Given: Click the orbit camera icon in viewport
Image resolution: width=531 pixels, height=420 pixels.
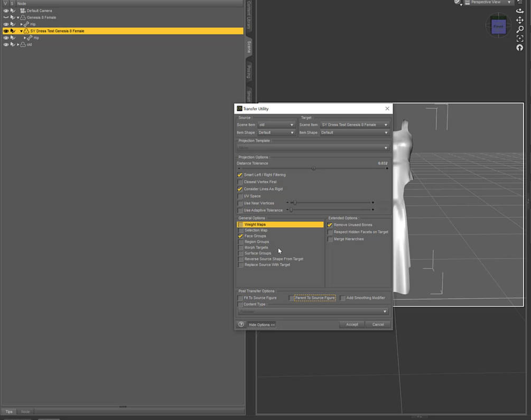Looking at the screenshot, I should click(520, 11).
